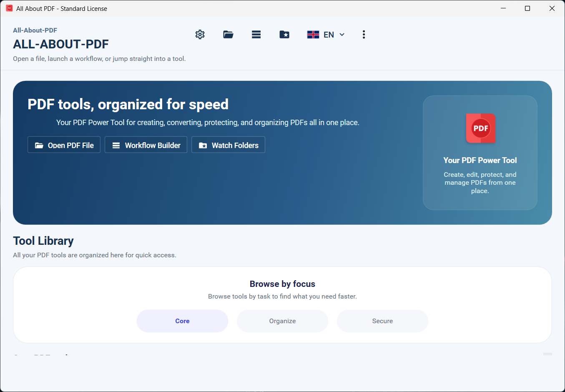Maximize the All About PDF window

tap(527, 8)
